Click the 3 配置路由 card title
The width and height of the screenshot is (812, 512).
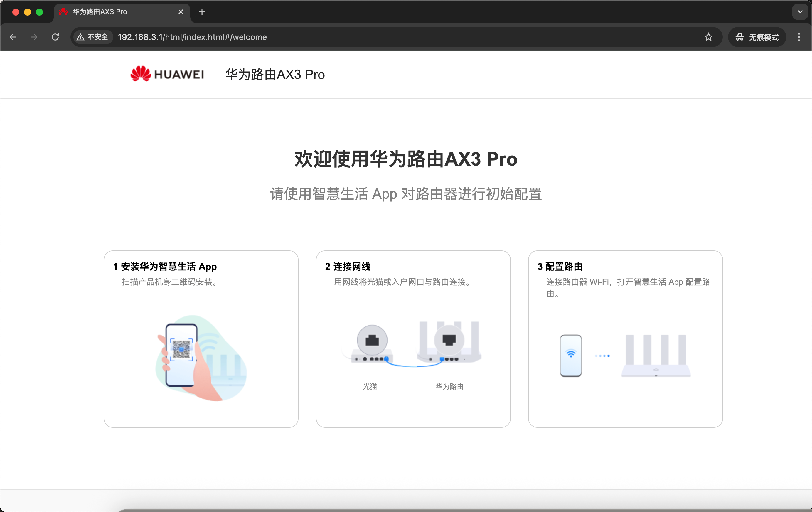(560, 267)
